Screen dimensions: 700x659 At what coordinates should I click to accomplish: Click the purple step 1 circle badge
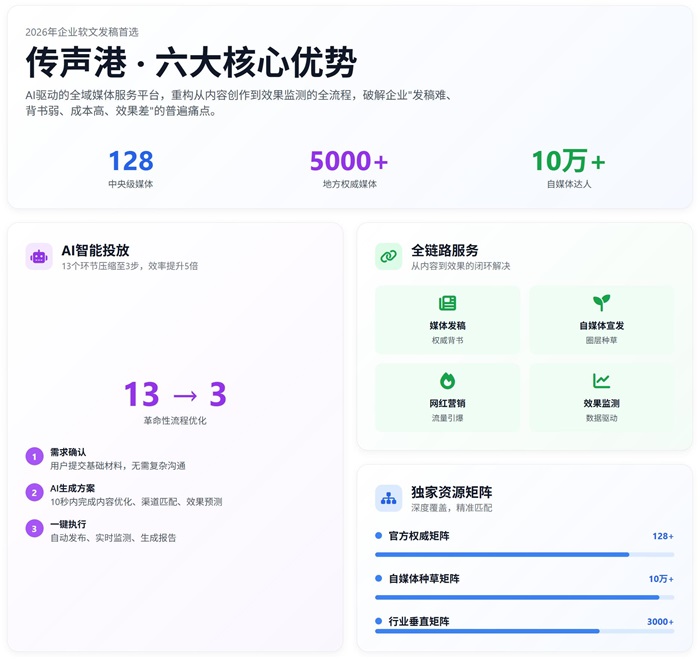tap(34, 458)
